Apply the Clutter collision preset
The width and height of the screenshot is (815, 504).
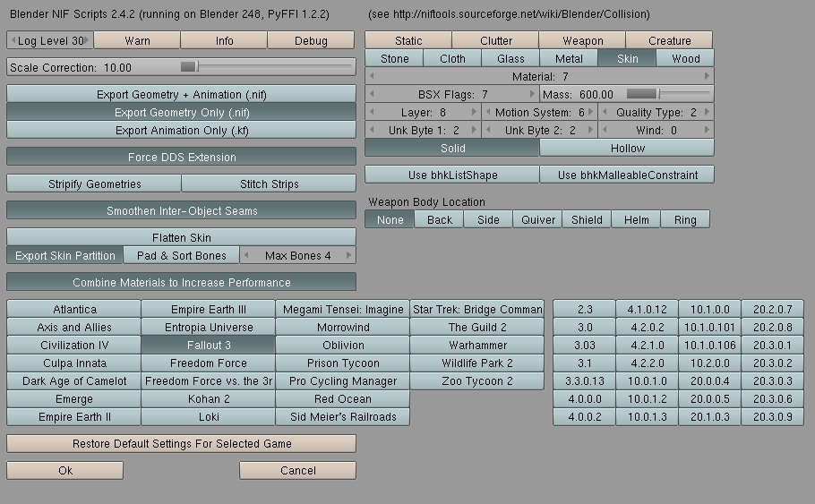pyautogui.click(x=495, y=40)
